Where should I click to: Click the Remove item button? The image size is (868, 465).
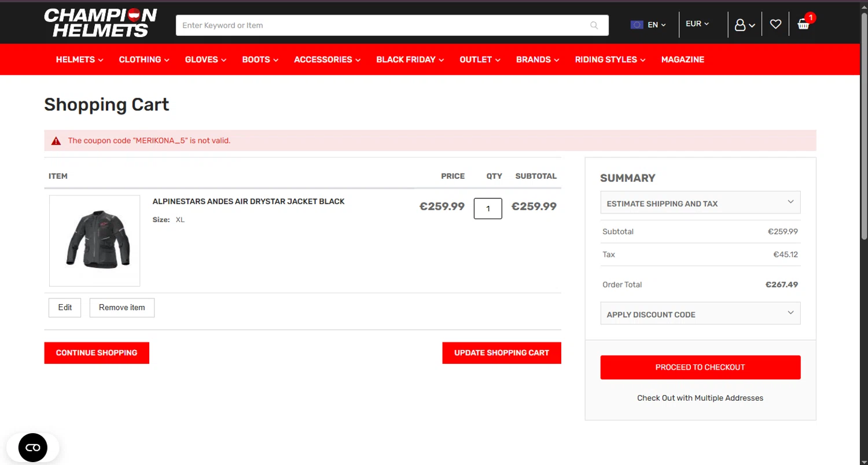pyautogui.click(x=122, y=308)
